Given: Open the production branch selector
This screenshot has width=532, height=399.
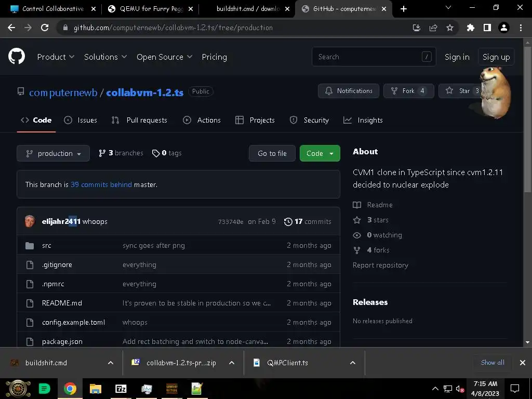Looking at the screenshot, I should [x=54, y=153].
